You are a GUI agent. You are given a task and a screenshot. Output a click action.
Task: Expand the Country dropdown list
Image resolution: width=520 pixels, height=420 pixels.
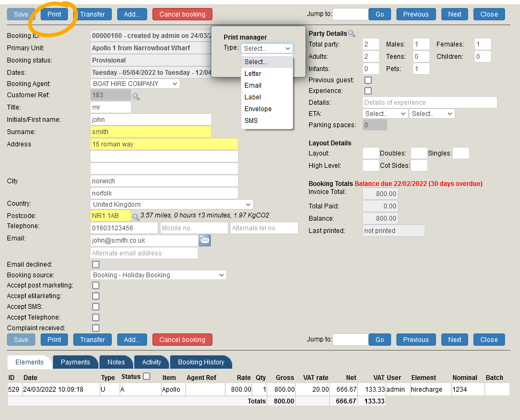tap(171, 205)
